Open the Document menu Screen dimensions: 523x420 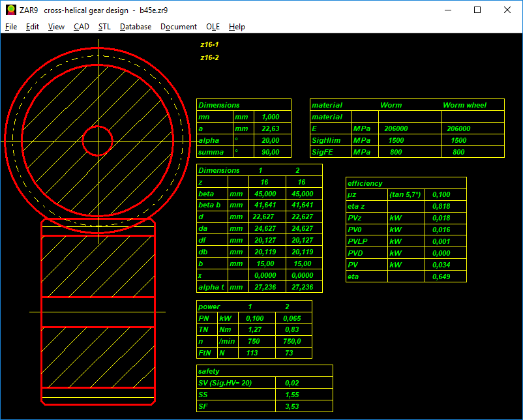pos(179,27)
